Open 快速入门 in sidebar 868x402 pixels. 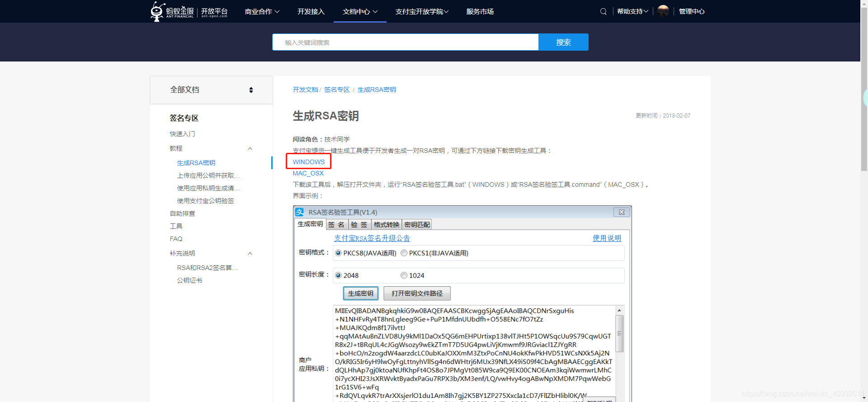182,134
